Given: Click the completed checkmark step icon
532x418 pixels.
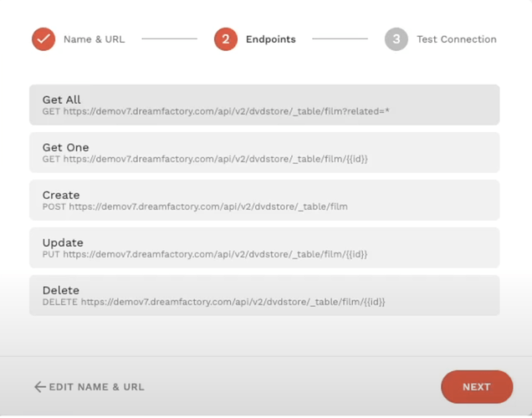Looking at the screenshot, I should (x=43, y=39).
